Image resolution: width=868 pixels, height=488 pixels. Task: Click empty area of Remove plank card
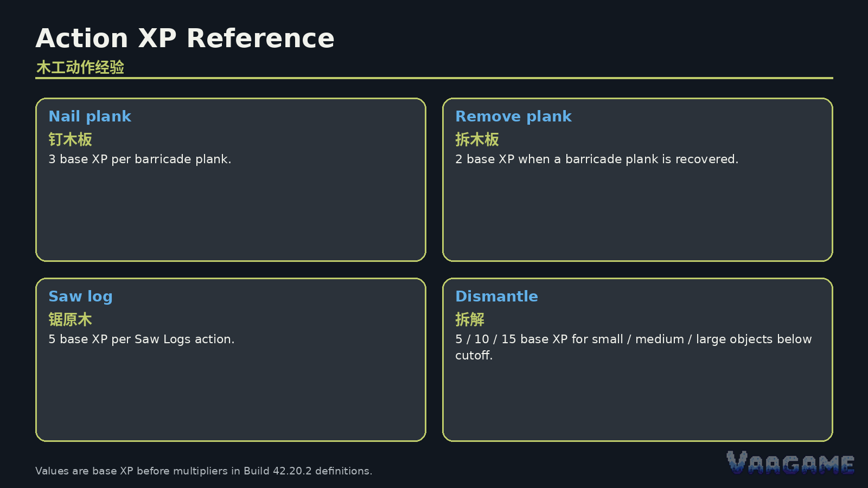point(637,214)
